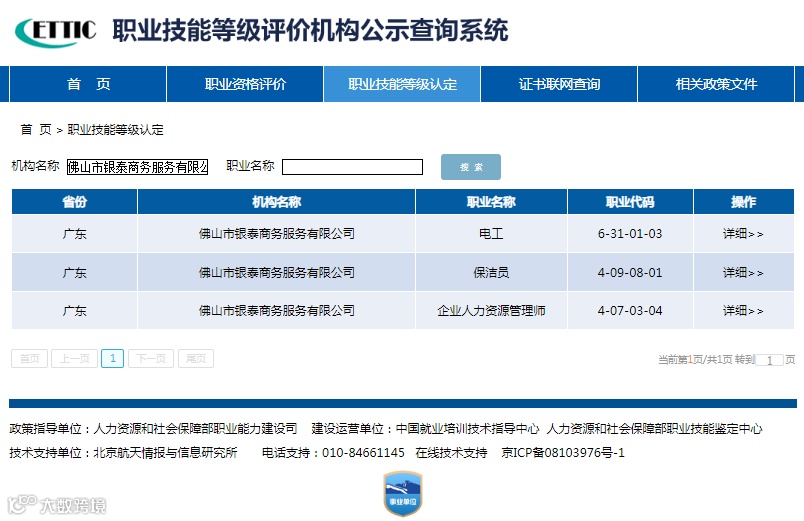Click 广东 in the 电工 row
The width and height of the screenshot is (804, 521).
coord(74,234)
